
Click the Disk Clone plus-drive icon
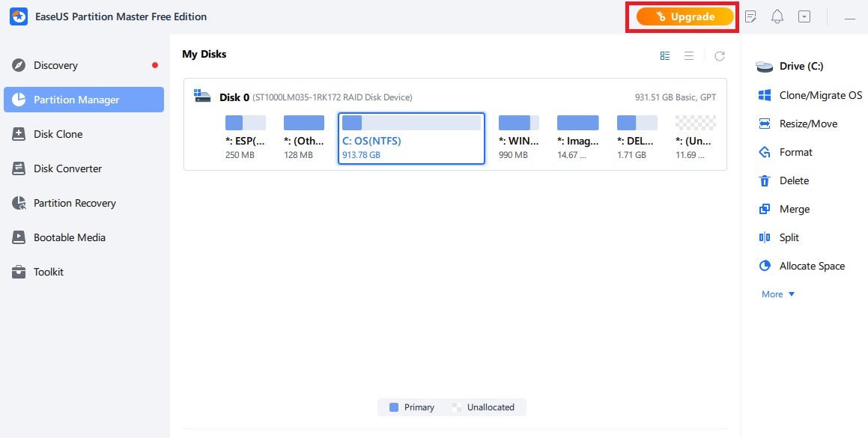click(x=19, y=134)
